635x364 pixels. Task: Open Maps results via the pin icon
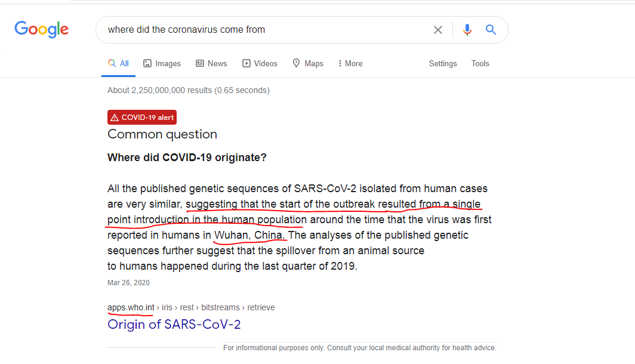296,63
